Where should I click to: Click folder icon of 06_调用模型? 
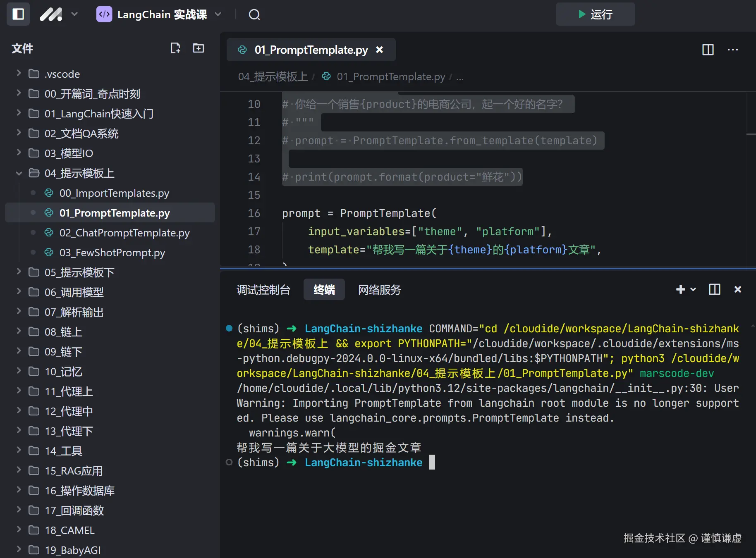coord(34,292)
